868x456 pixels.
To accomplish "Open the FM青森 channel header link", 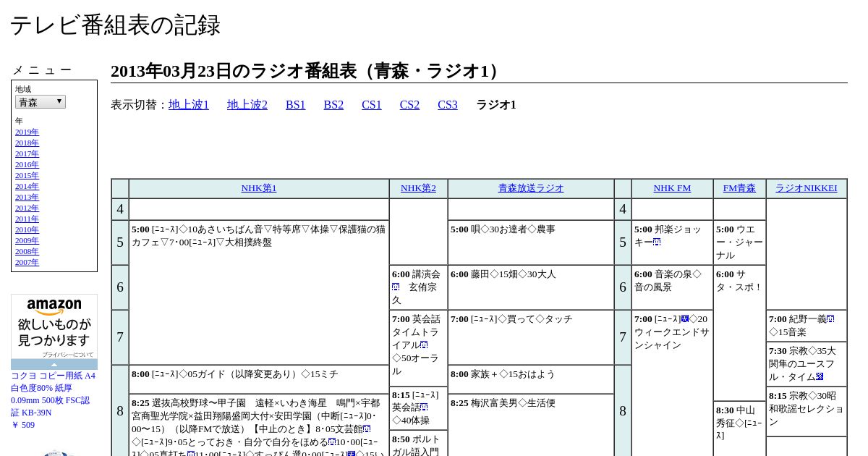I will [739, 188].
